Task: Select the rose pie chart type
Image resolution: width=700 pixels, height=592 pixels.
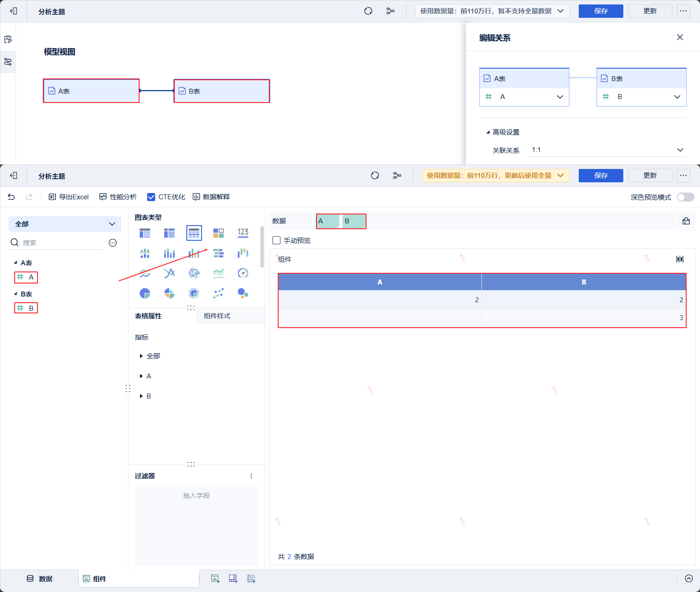Action: click(x=169, y=293)
